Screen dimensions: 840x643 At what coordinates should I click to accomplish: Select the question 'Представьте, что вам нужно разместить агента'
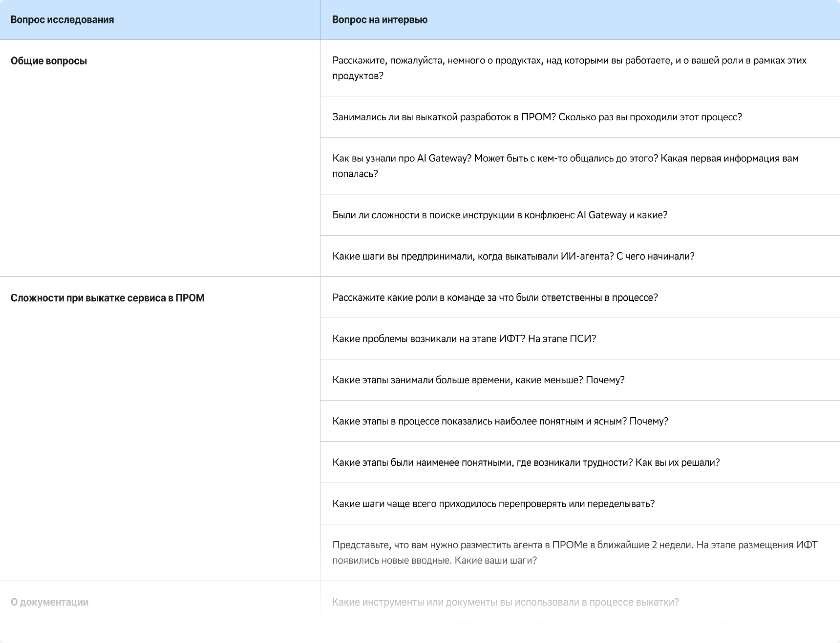(x=575, y=553)
